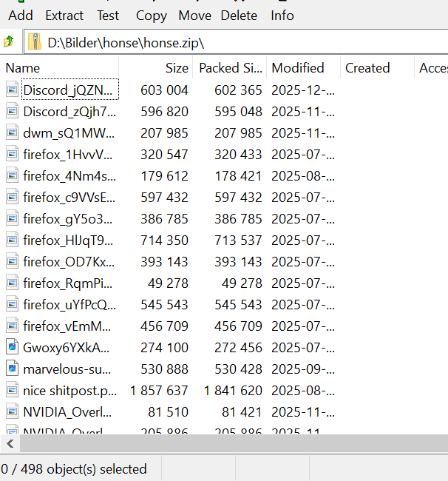448x481 pixels.
Task: Select file Discord_zQjh7...
Action: (69, 111)
